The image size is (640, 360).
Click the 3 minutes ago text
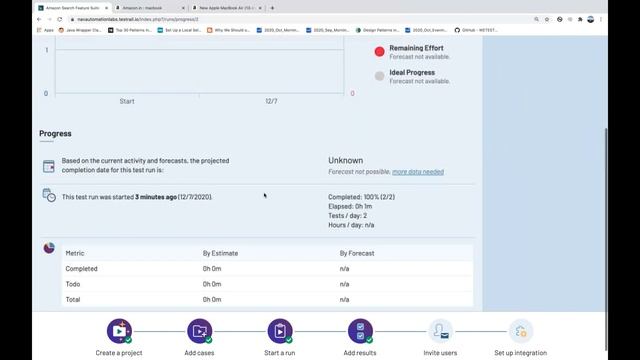(156, 197)
